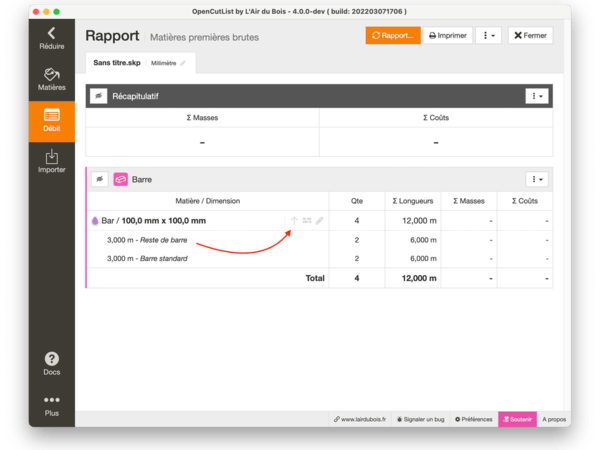The width and height of the screenshot is (600, 450).
Task: Click the pencil edit icon in Bar row
Action: (x=320, y=221)
